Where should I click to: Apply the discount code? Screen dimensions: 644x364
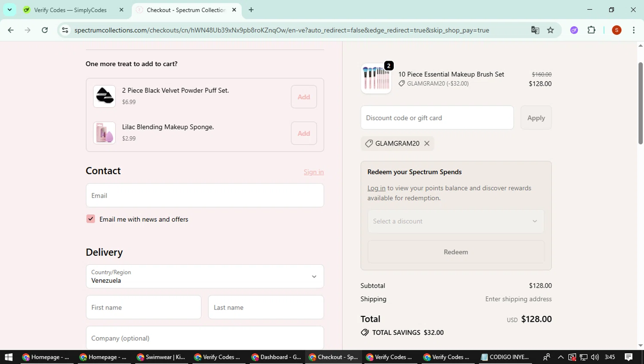tap(536, 118)
